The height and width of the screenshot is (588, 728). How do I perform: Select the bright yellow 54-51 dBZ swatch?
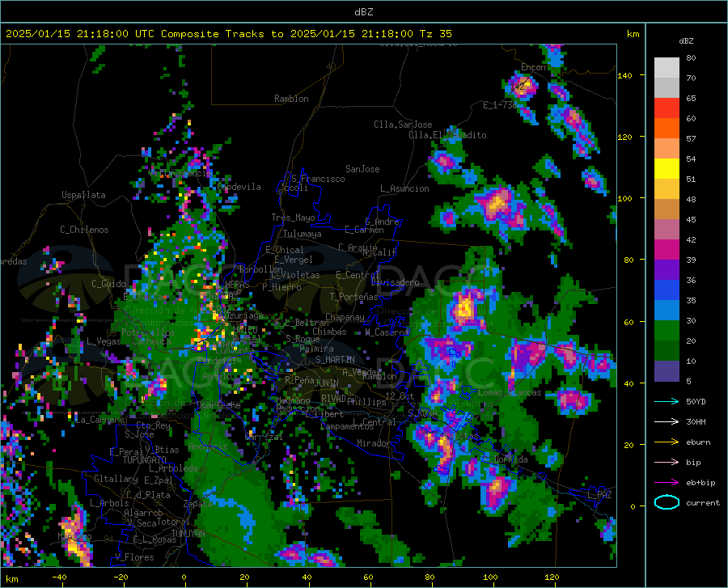click(x=667, y=169)
